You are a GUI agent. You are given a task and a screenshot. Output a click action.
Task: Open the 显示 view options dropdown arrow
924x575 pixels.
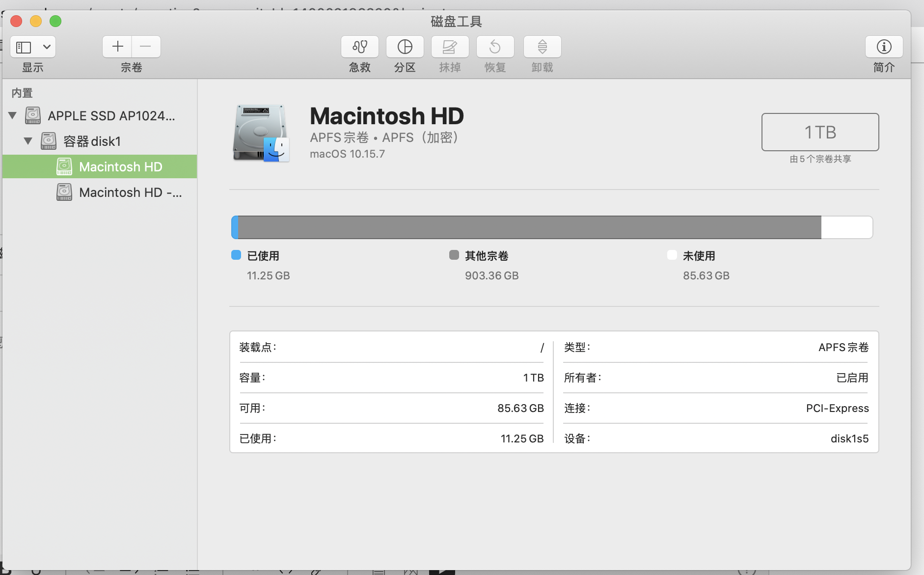coord(47,47)
